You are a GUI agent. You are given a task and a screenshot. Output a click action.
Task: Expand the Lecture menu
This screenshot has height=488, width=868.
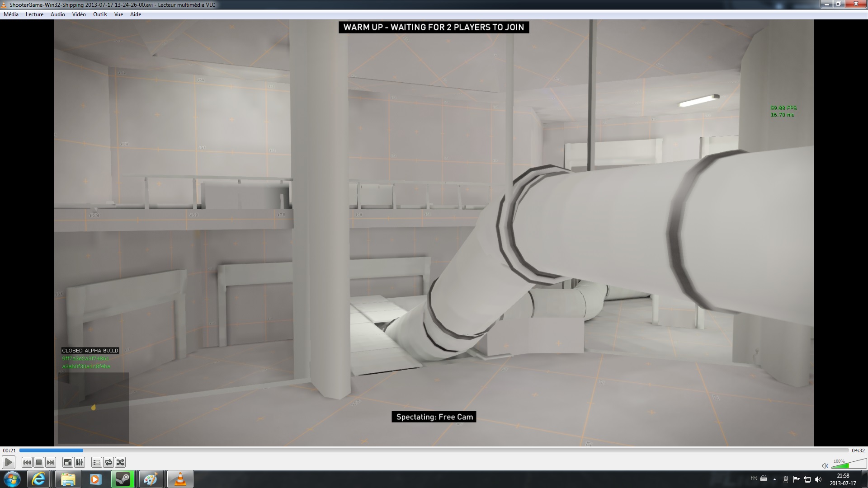coord(34,14)
